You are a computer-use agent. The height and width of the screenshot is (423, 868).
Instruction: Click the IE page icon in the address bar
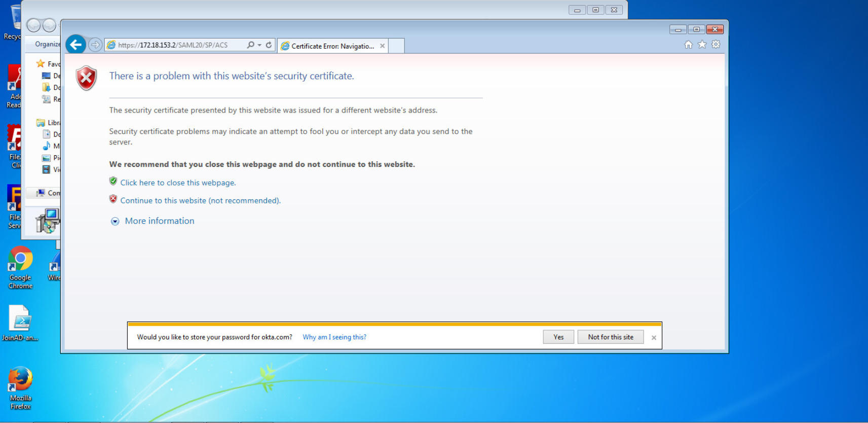point(111,45)
